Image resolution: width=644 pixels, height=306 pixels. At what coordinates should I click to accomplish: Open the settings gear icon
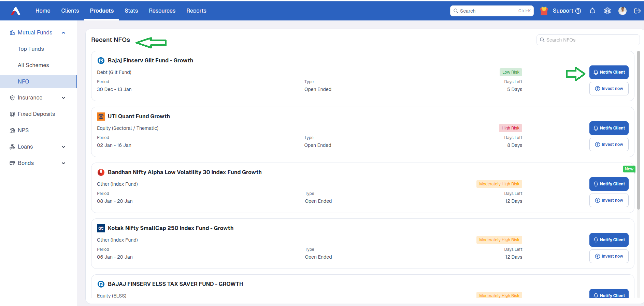pos(607,11)
